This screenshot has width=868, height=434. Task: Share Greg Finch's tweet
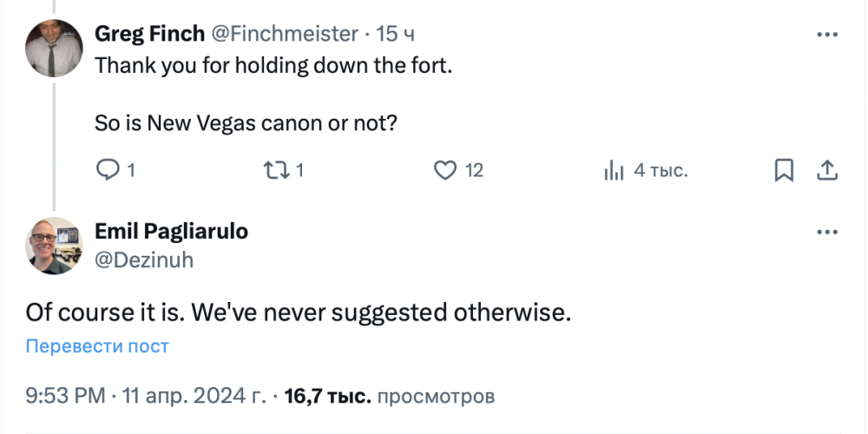click(x=827, y=170)
